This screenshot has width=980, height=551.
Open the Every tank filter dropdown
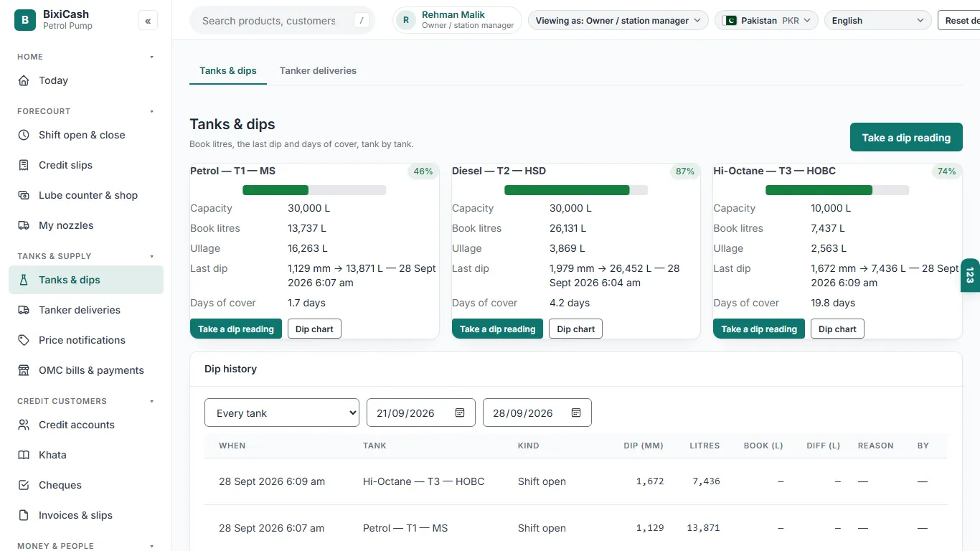tap(282, 413)
